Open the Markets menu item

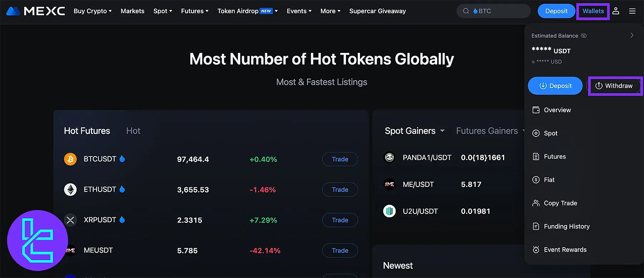tap(132, 11)
